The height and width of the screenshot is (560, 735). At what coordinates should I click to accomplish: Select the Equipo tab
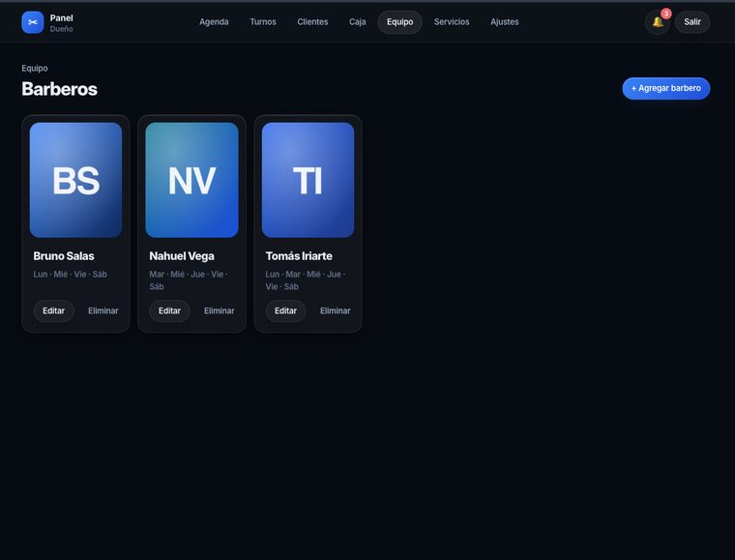(399, 22)
